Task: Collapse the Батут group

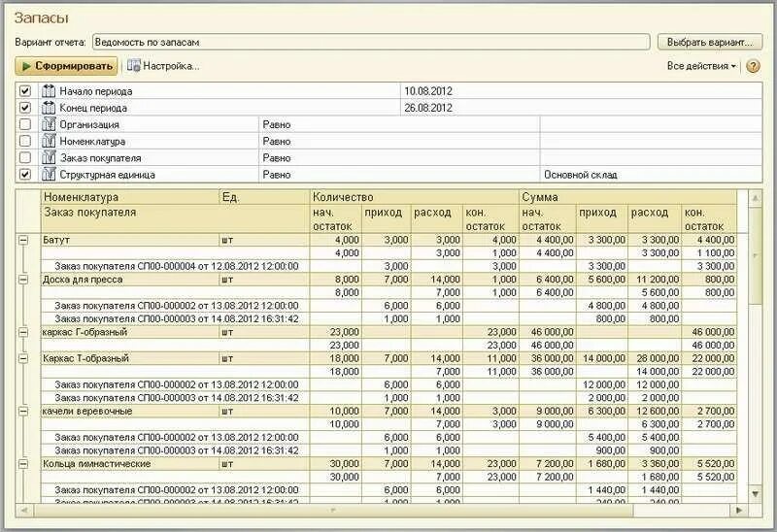Action: click(23, 240)
